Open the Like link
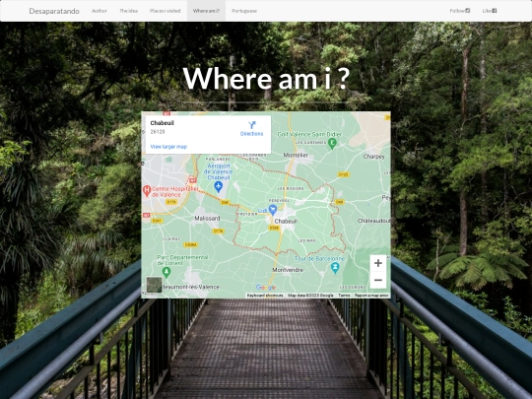The image size is (532, 399). pos(490,11)
